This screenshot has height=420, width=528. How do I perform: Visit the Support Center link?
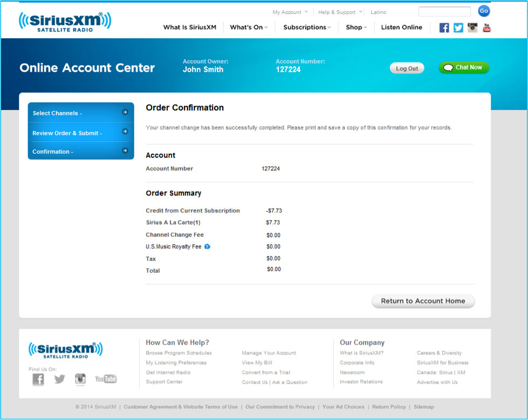164,382
